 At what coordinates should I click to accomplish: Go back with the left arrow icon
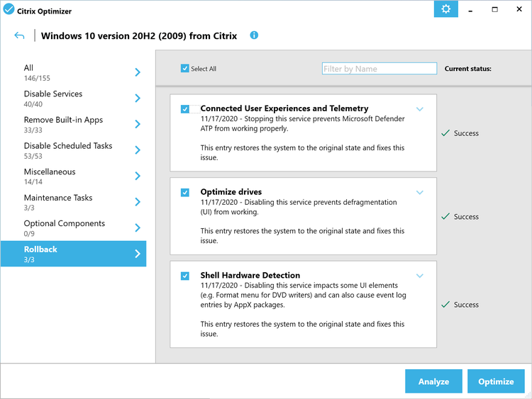coord(19,35)
